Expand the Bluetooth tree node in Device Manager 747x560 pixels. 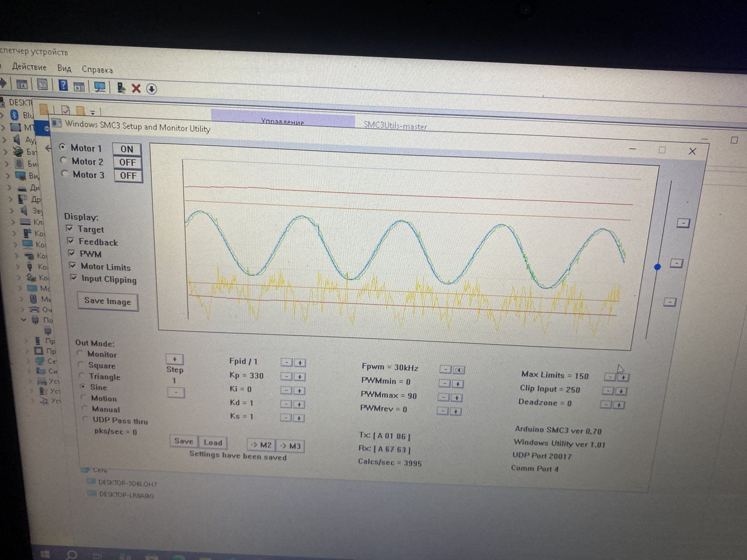tap(3, 114)
